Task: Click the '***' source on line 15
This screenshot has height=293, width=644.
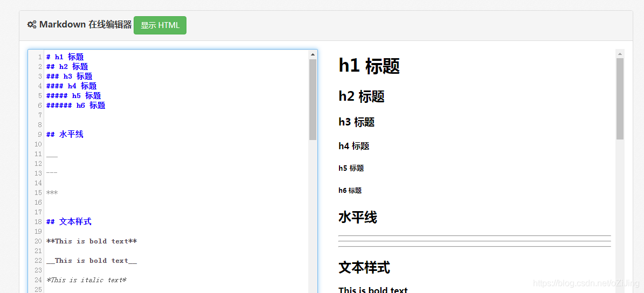Action: coord(52,192)
